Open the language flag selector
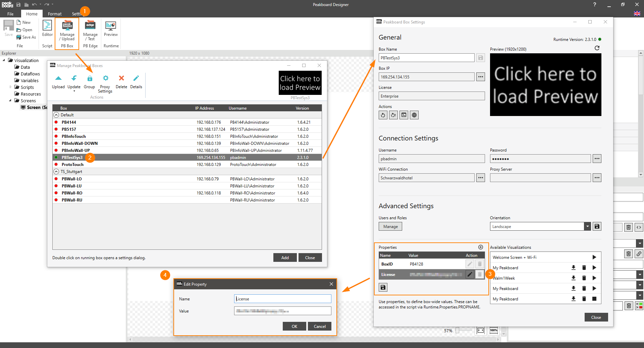Screen dimensions: 644x348 pyautogui.click(x=637, y=13)
